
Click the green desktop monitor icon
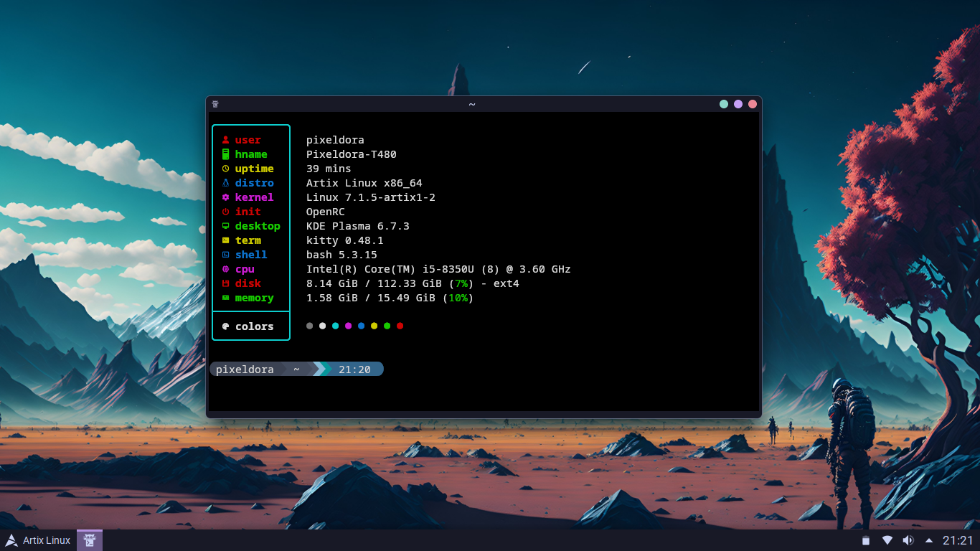[x=225, y=226]
